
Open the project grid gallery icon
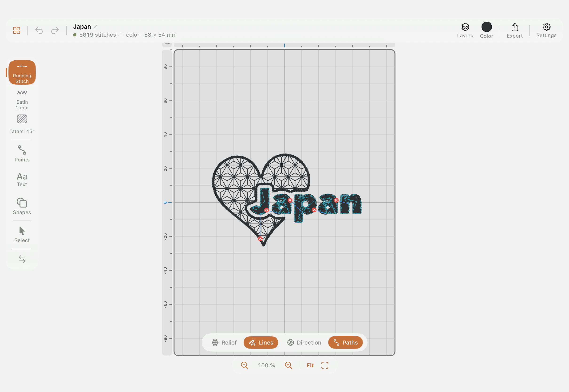click(x=16, y=31)
